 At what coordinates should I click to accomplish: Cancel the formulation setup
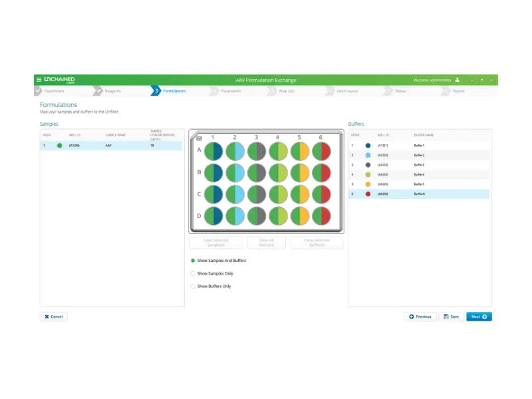click(x=53, y=317)
